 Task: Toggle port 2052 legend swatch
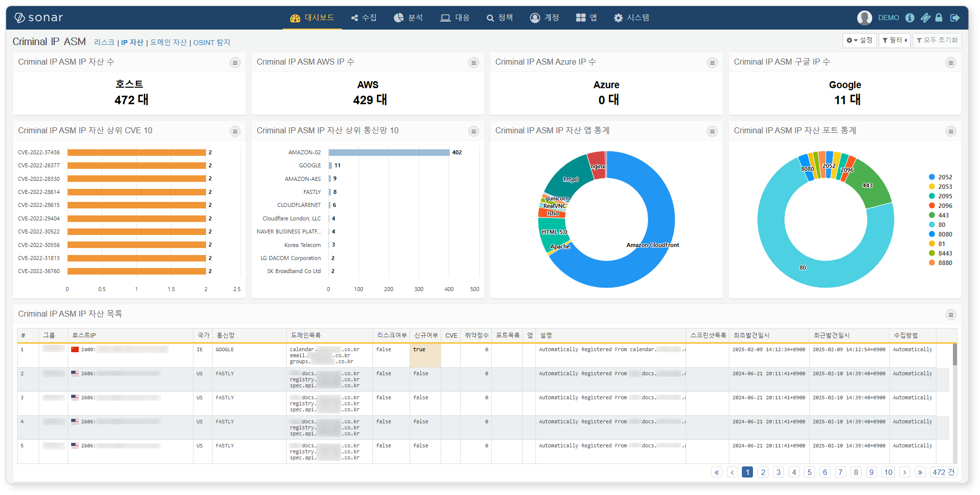tap(932, 177)
